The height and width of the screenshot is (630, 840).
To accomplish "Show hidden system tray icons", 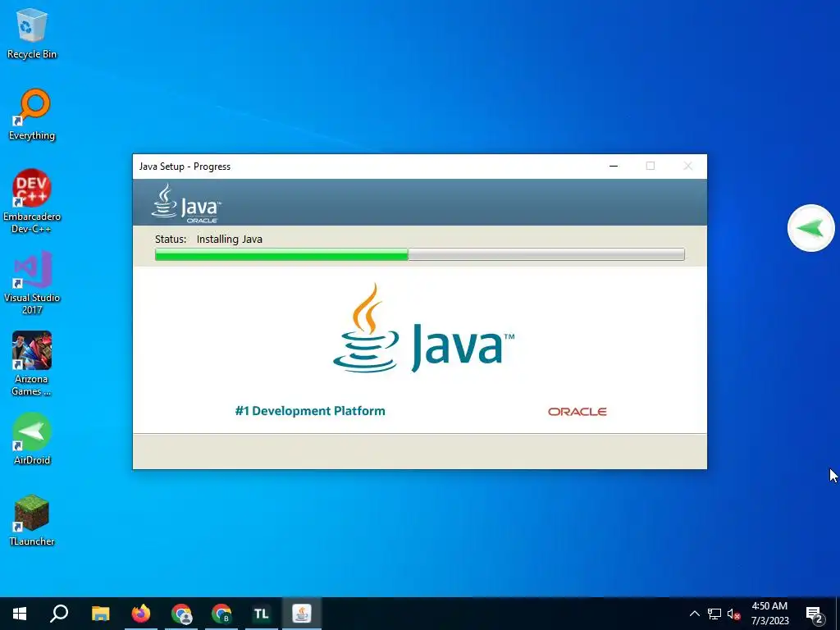I will [x=694, y=614].
